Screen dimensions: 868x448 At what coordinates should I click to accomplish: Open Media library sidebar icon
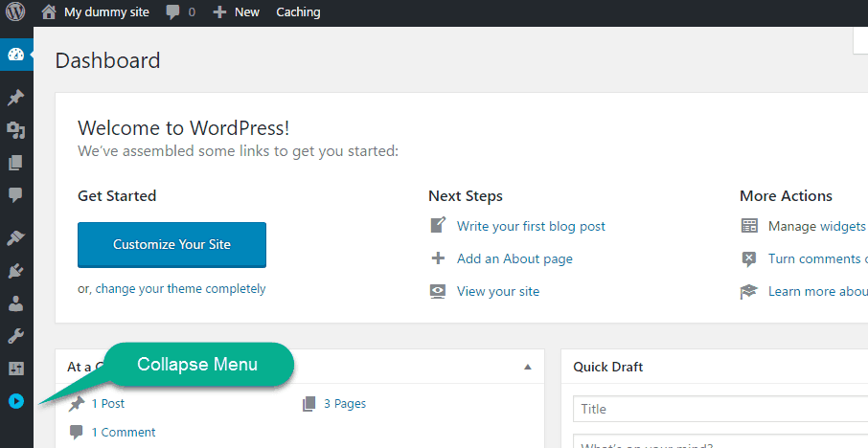pyautogui.click(x=16, y=130)
